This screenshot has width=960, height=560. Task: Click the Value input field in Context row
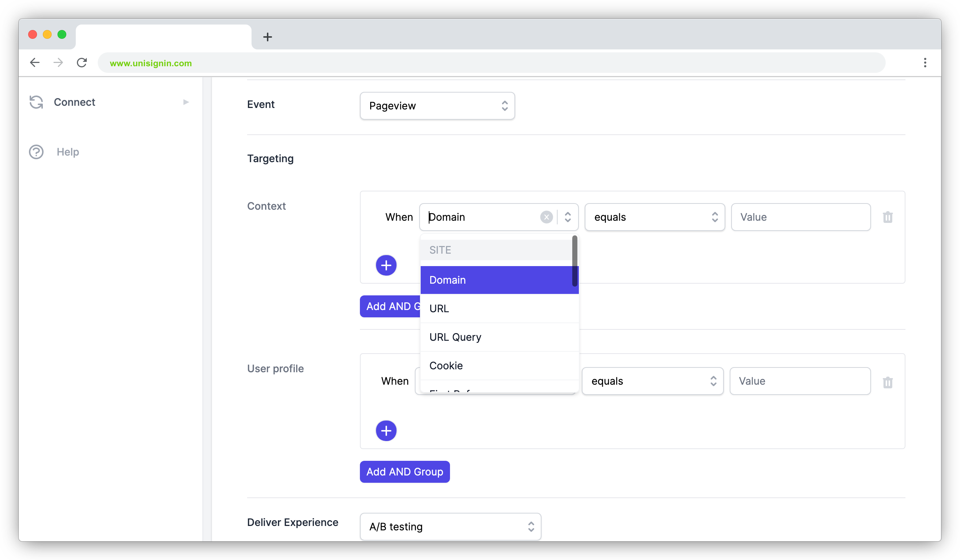(x=800, y=217)
